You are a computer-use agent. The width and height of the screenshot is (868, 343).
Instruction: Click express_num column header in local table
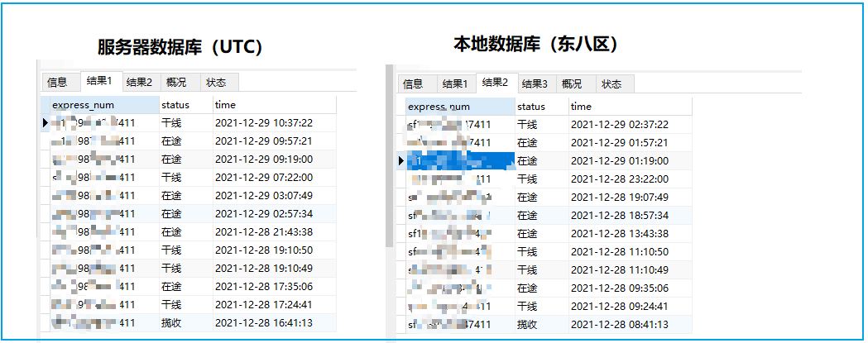460,107
